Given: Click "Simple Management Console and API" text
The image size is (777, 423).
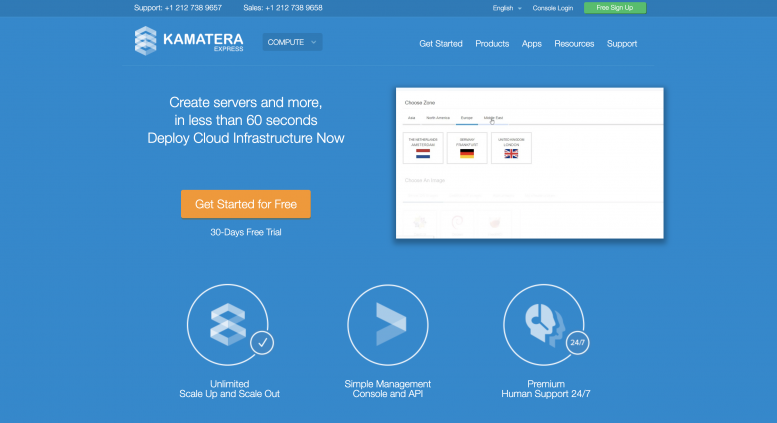Looking at the screenshot, I should [388, 389].
